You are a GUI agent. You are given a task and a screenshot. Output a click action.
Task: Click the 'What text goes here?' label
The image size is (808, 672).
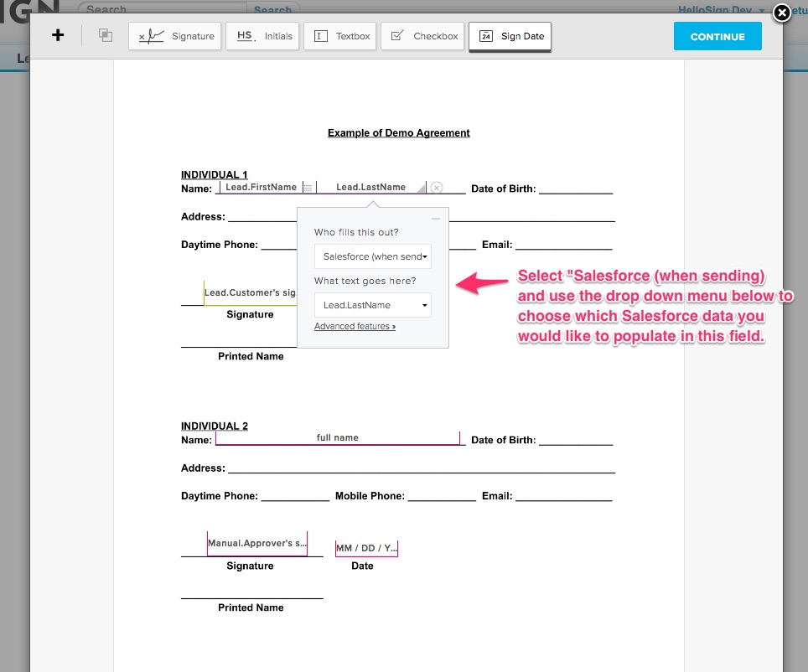[365, 281]
